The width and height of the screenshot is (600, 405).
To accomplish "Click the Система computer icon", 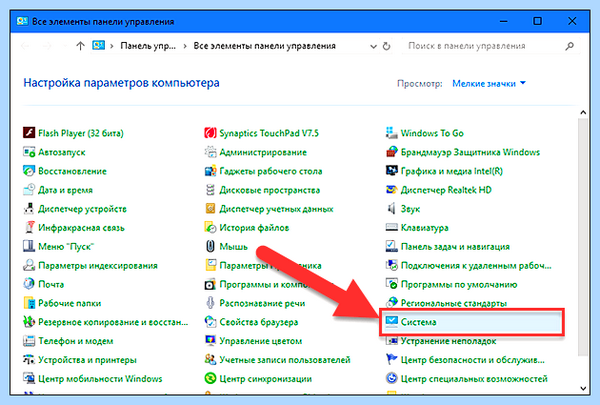I will pyautogui.click(x=391, y=322).
